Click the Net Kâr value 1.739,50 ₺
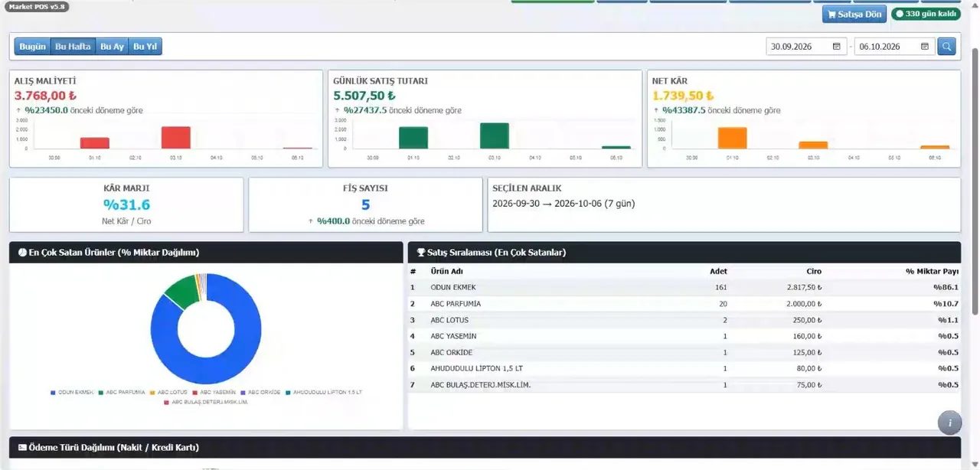This screenshot has width=980, height=470. (683, 96)
